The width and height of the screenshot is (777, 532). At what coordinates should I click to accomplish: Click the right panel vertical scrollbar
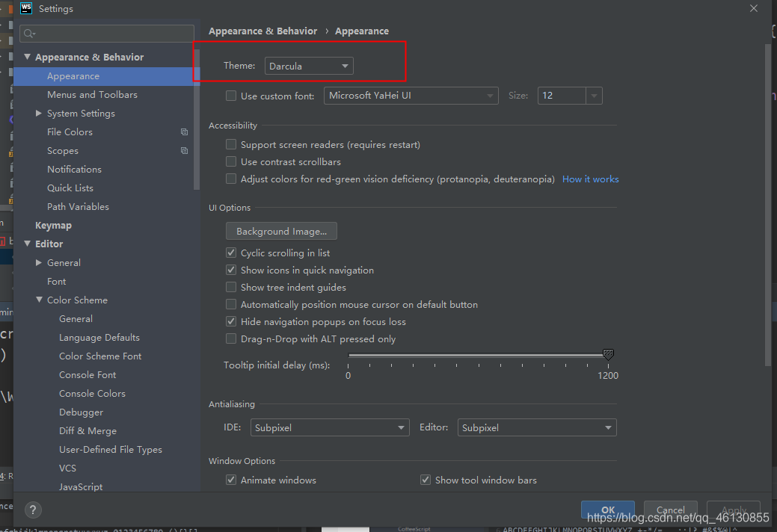pyautogui.click(x=769, y=205)
